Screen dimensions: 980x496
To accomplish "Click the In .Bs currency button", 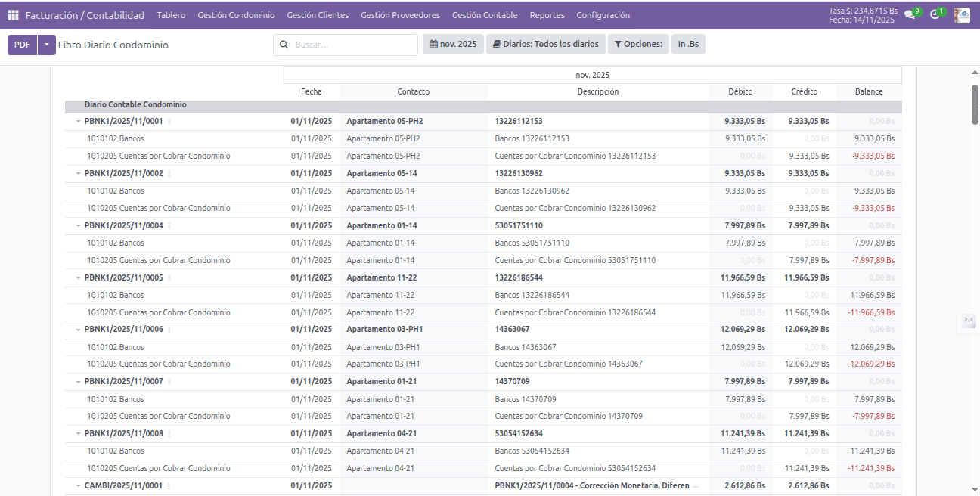I will point(687,45).
